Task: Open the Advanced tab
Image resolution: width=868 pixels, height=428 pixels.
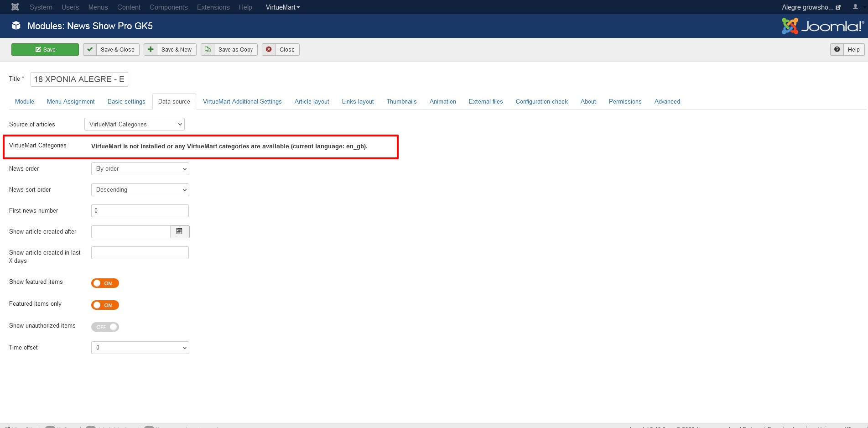Action: [667, 102]
